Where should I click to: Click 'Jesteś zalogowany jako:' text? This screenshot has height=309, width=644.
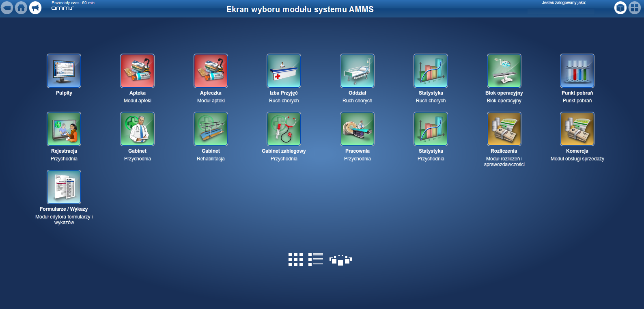click(x=564, y=2)
